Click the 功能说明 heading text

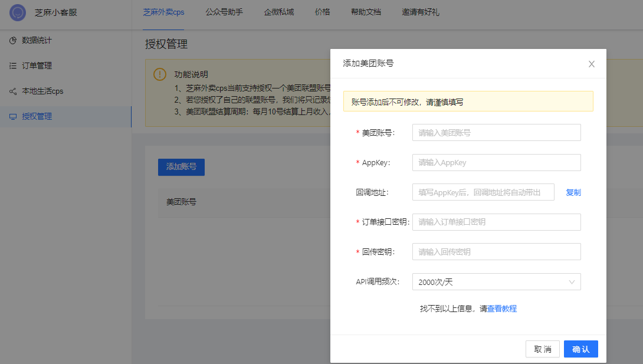point(191,74)
